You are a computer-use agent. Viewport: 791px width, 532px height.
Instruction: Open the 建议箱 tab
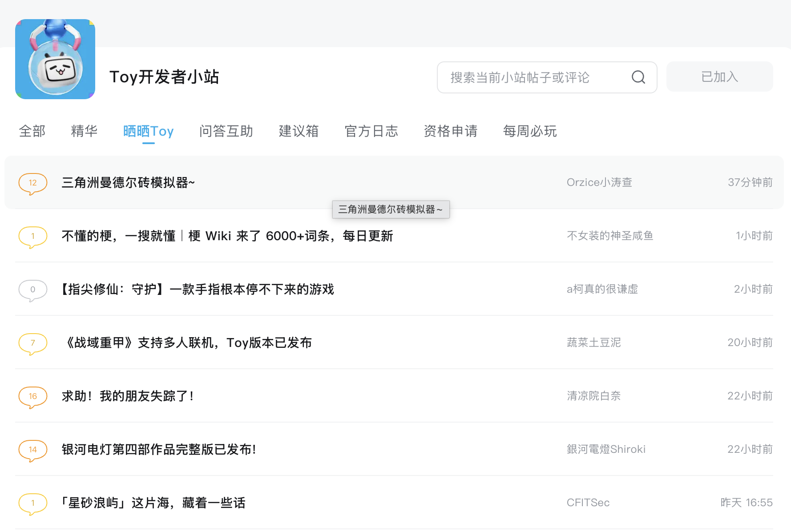pyautogui.click(x=299, y=131)
